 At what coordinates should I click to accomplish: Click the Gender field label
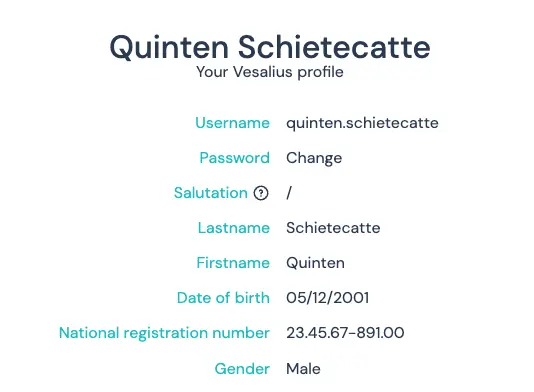tap(242, 369)
